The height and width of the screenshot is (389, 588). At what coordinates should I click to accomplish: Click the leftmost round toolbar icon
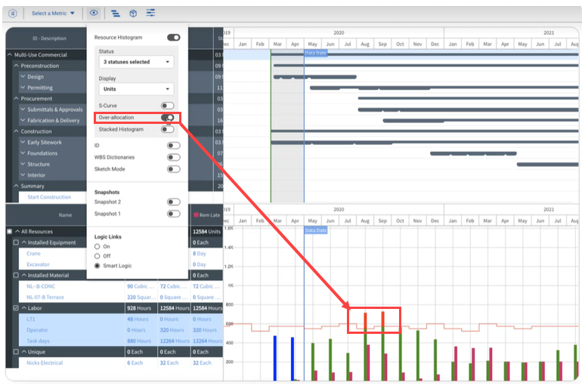pyautogui.click(x=13, y=13)
